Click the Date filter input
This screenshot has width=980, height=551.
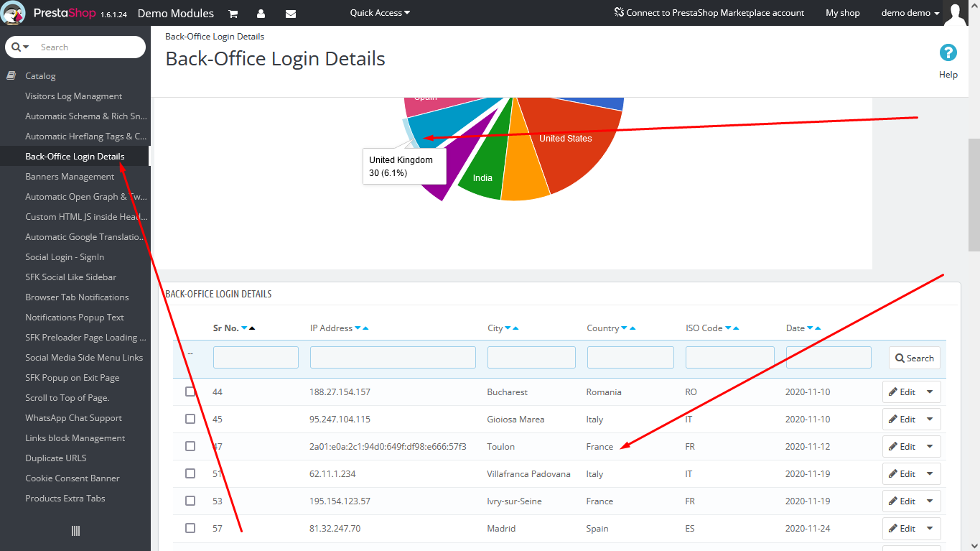pyautogui.click(x=829, y=358)
